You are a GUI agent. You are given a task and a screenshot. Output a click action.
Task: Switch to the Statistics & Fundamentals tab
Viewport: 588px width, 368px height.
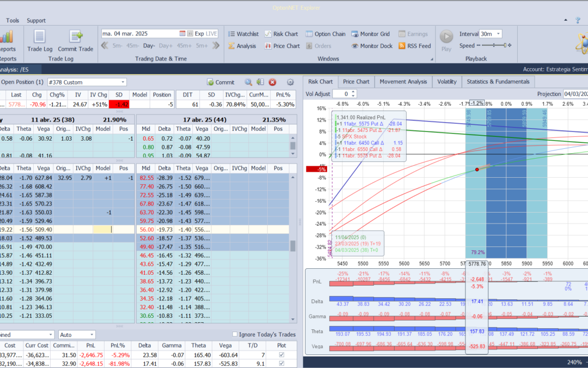tap(498, 81)
